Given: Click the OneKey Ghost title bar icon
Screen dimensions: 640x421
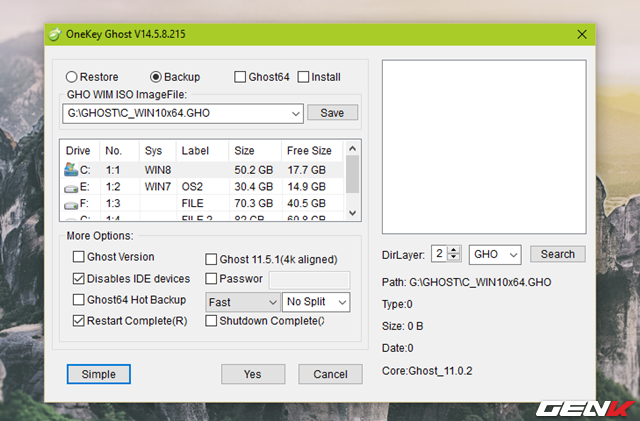Looking at the screenshot, I should 55,35.
